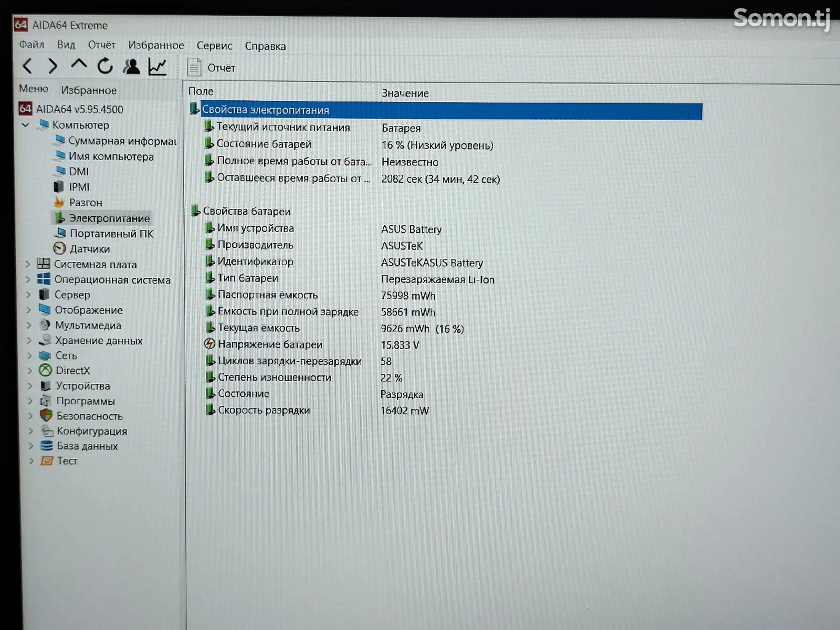The height and width of the screenshot is (630, 840).
Task: Click the Степень изношенности row
Action: click(x=274, y=377)
